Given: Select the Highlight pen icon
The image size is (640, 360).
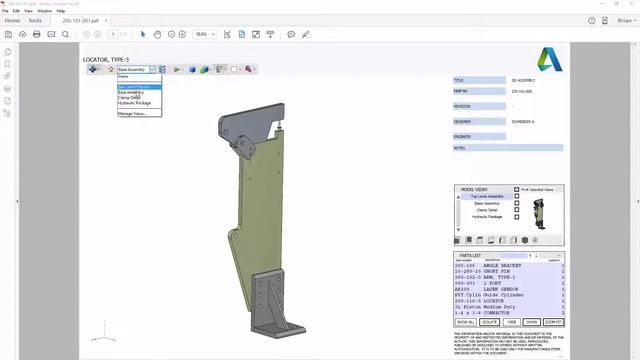Looking at the screenshot, I should 306,35.
